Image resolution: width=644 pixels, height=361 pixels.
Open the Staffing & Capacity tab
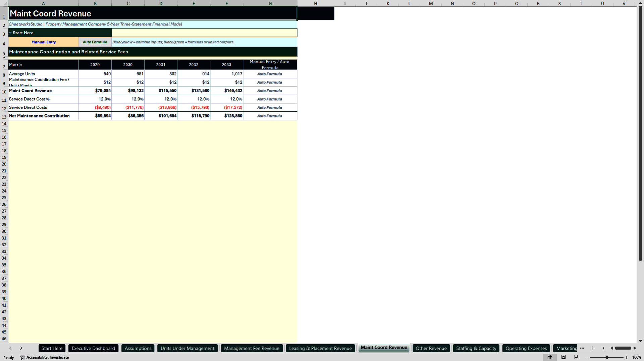[x=476, y=348]
